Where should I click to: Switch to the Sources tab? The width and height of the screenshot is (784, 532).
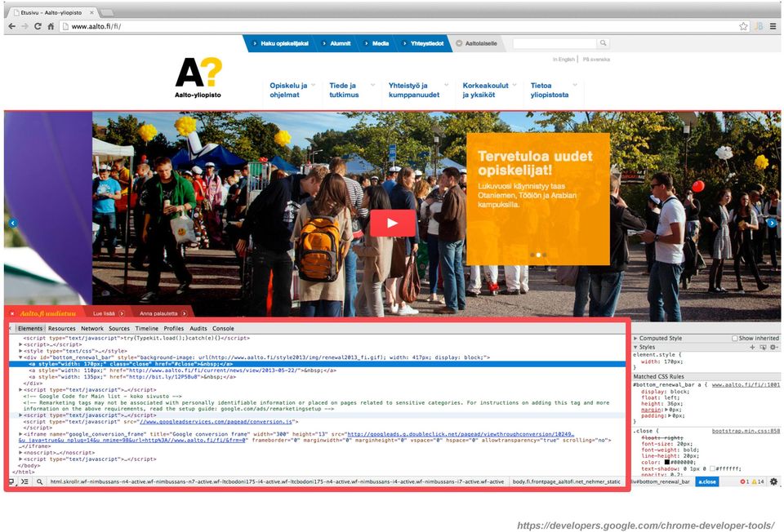click(x=119, y=329)
